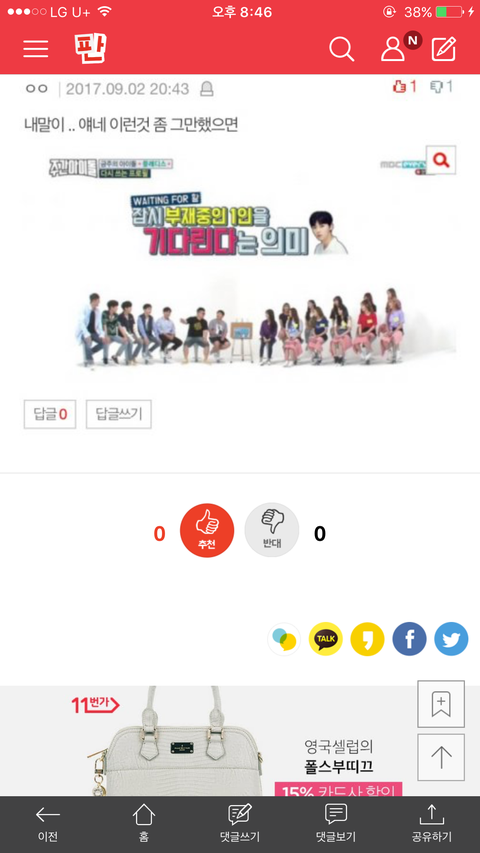Share via KakaoStory yellow icon
480x853 pixels.
367,639
